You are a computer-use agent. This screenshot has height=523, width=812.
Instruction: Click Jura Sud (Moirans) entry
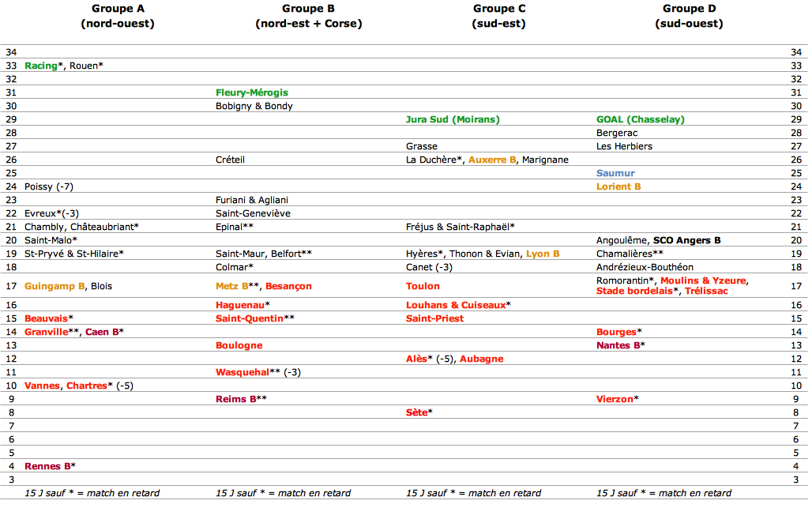[453, 119]
